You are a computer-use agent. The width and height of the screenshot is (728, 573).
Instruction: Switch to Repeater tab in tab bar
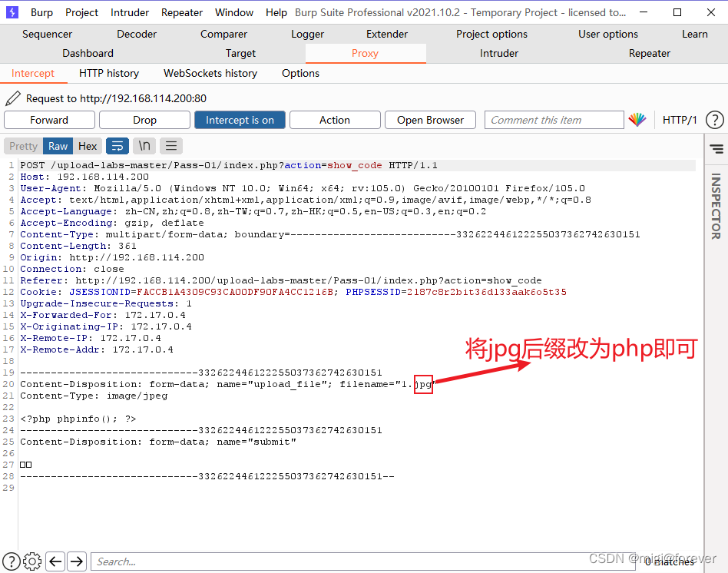650,54
